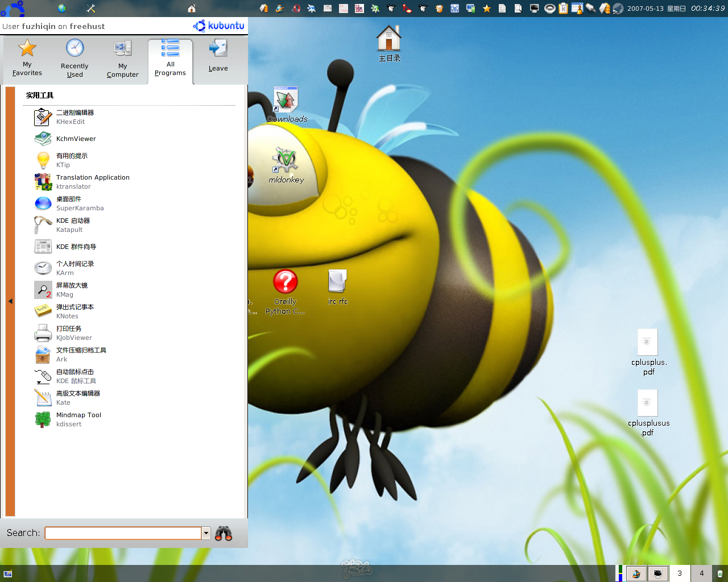The height and width of the screenshot is (582, 728).
Task: Open the irc rfc desktop file
Action: pyautogui.click(x=337, y=288)
